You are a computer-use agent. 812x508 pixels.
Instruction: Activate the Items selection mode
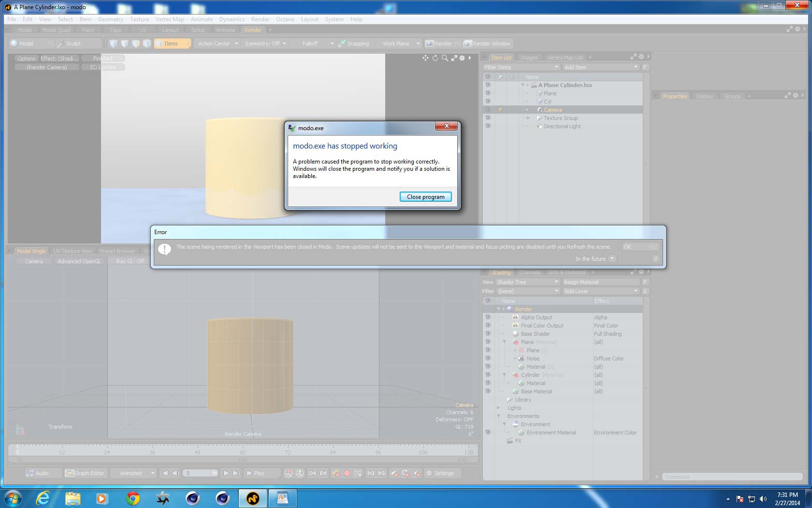click(172, 44)
